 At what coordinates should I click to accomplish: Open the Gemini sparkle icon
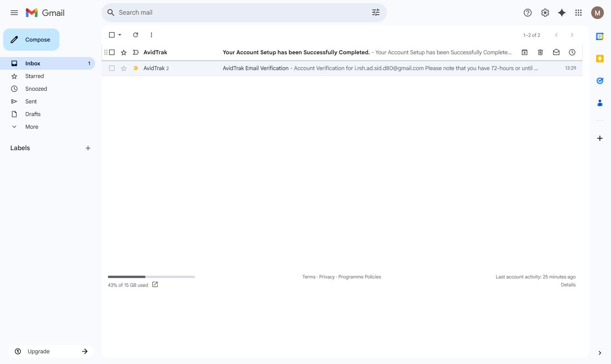tap(562, 13)
